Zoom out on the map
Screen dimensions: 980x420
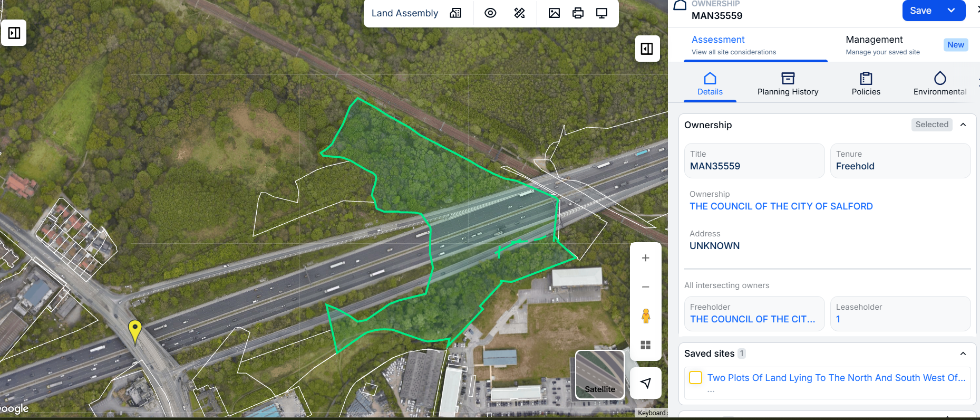[645, 287]
